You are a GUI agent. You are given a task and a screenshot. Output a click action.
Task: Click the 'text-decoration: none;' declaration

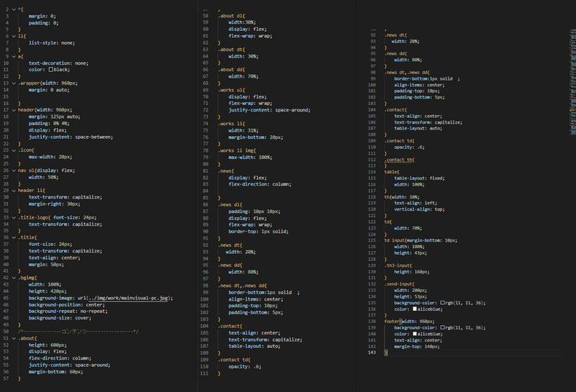pyautogui.click(x=59, y=63)
